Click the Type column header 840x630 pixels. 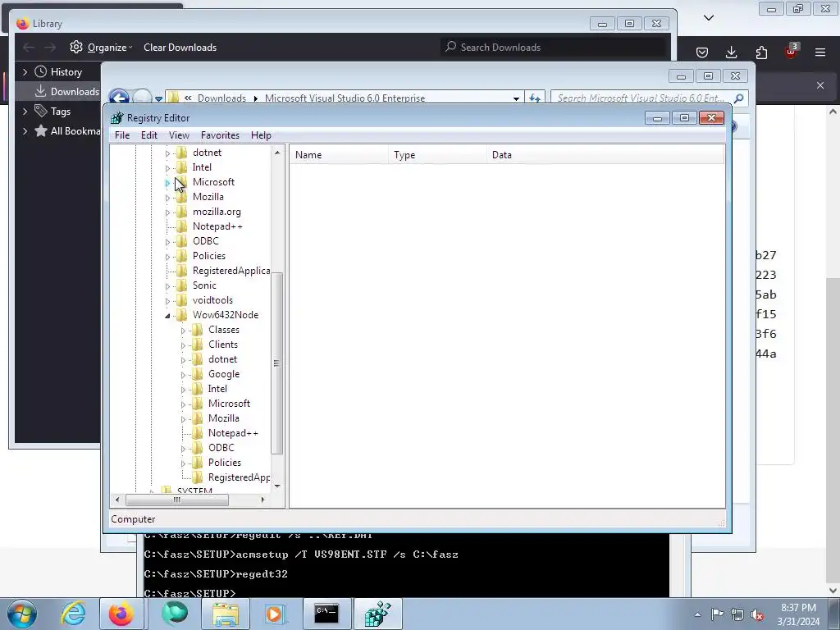(438, 155)
